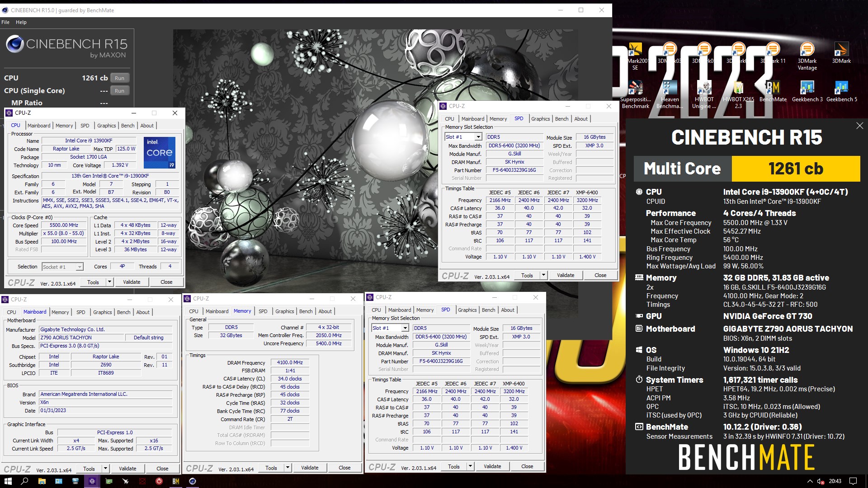Open Superposition Benchmark desktop icon
The height and width of the screenshot is (488, 868).
click(x=635, y=94)
